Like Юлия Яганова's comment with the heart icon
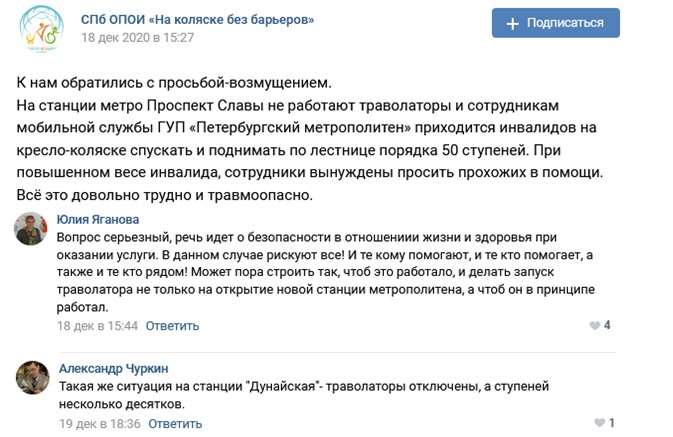The image size is (673, 437). [594, 325]
